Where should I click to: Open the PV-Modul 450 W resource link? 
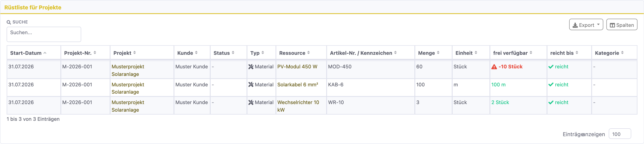[297, 67]
